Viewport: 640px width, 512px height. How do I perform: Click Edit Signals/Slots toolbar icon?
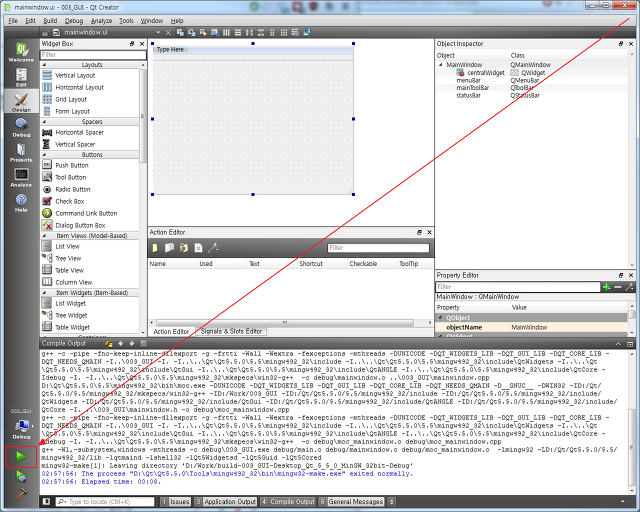click(191, 32)
